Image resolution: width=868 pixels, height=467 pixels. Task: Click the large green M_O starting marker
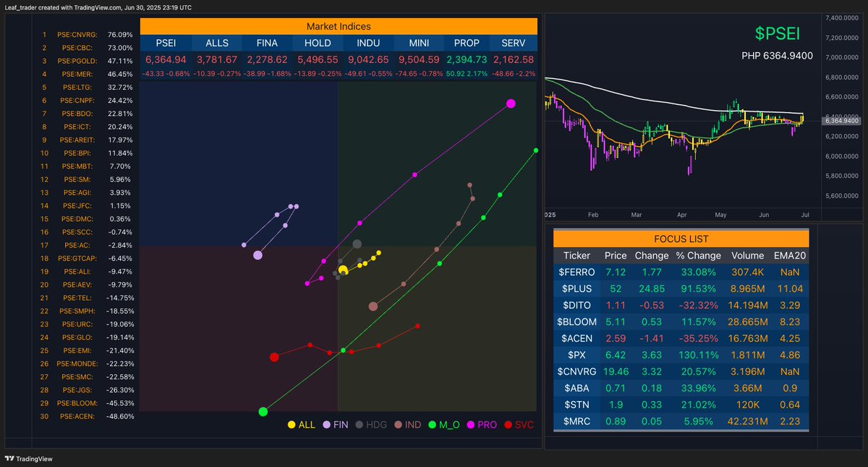(x=263, y=411)
